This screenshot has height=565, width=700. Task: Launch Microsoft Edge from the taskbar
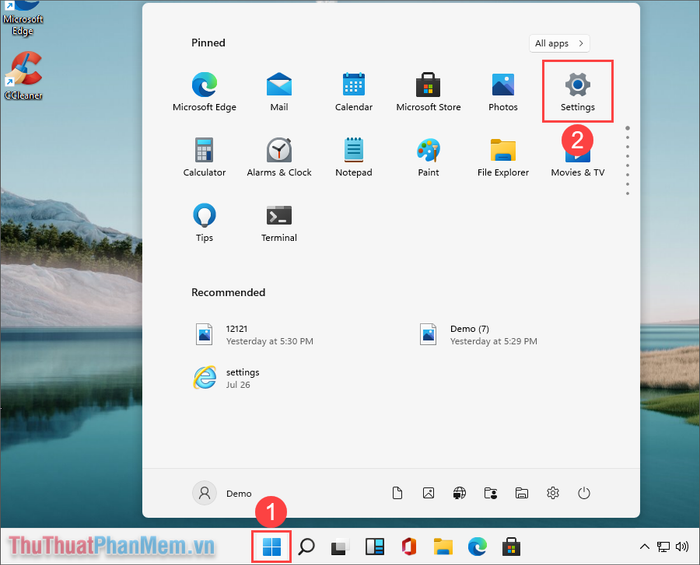(x=477, y=547)
